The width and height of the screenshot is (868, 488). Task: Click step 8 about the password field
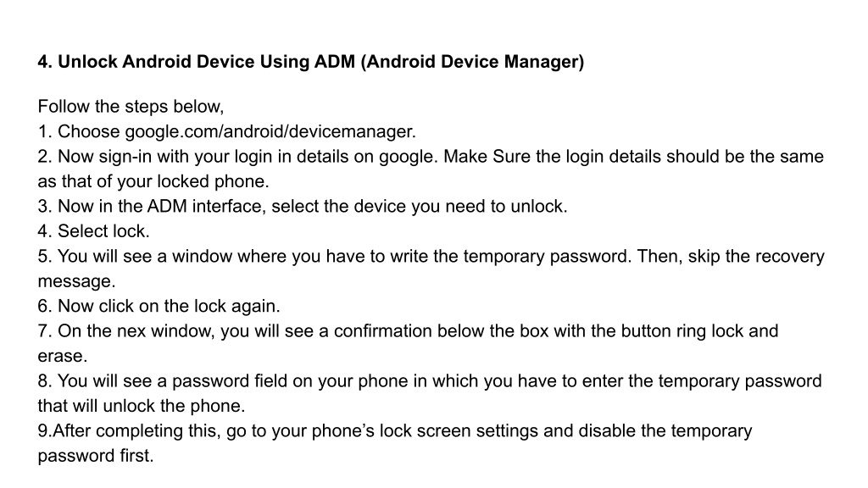pos(430,381)
